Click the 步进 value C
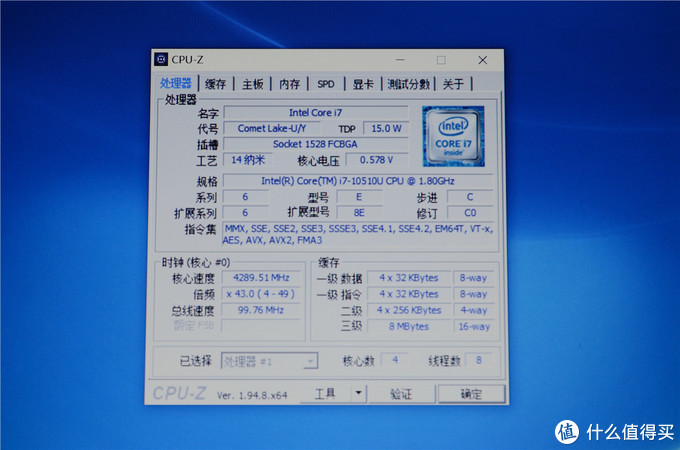Viewport: 680px width, 450px height. click(470, 197)
